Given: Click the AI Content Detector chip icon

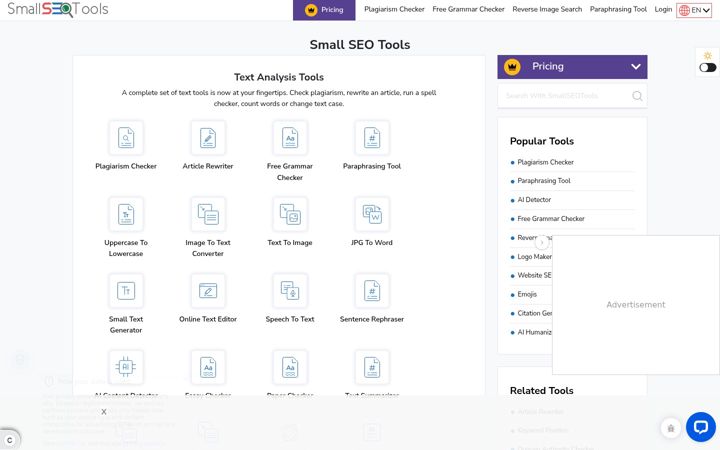Looking at the screenshot, I should tap(126, 367).
